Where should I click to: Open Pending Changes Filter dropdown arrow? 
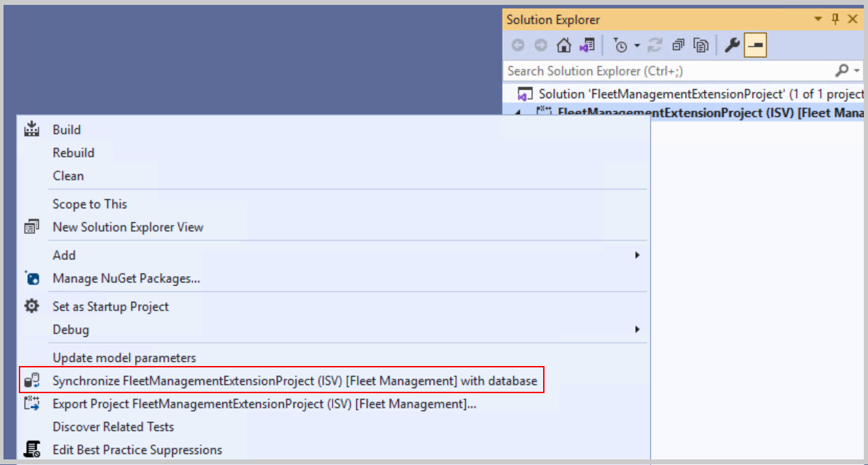pos(637,46)
